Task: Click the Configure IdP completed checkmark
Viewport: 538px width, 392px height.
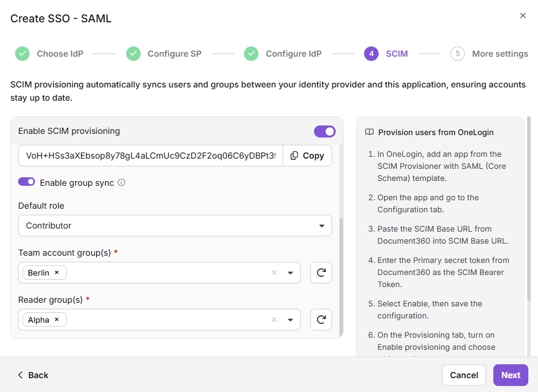Action: tap(251, 54)
